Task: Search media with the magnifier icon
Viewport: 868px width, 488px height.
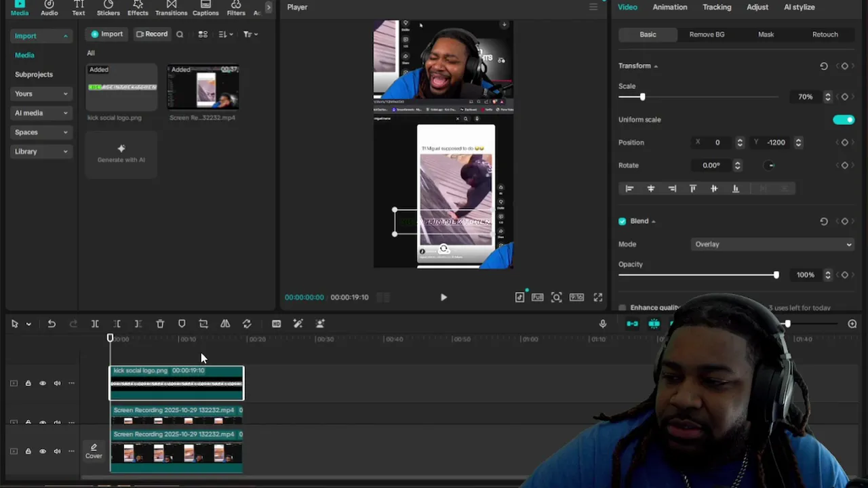Action: (180, 34)
